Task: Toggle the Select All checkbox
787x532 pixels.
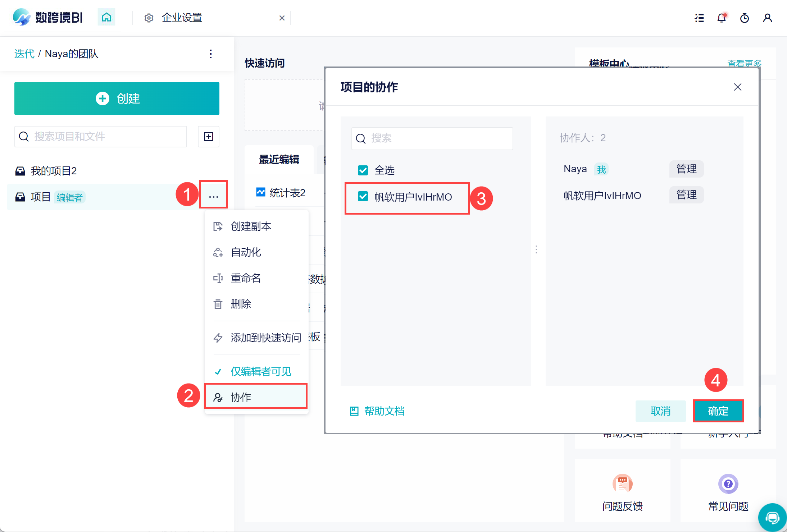Action: (x=363, y=170)
